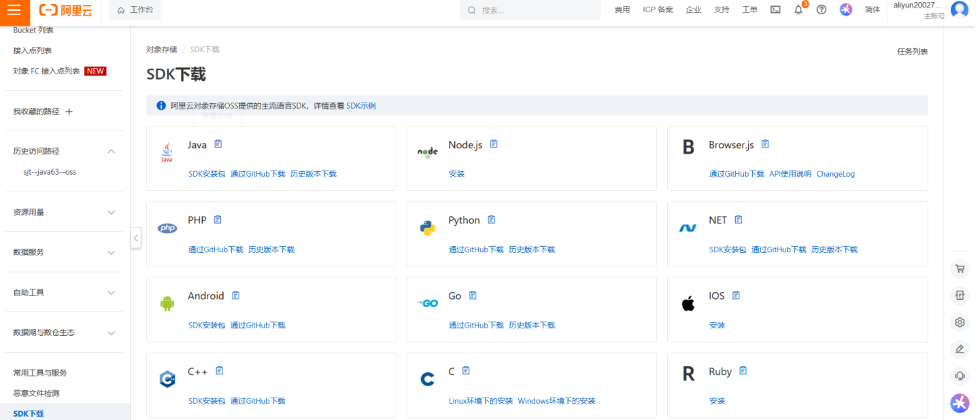Click C Linux环境下的安装 link
Image resolution: width=980 pixels, height=420 pixels.
click(x=481, y=401)
